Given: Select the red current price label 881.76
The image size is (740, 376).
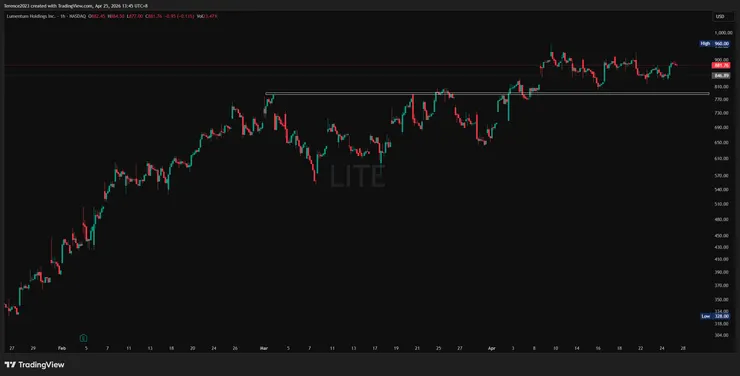Looking at the screenshot, I should coord(722,66).
